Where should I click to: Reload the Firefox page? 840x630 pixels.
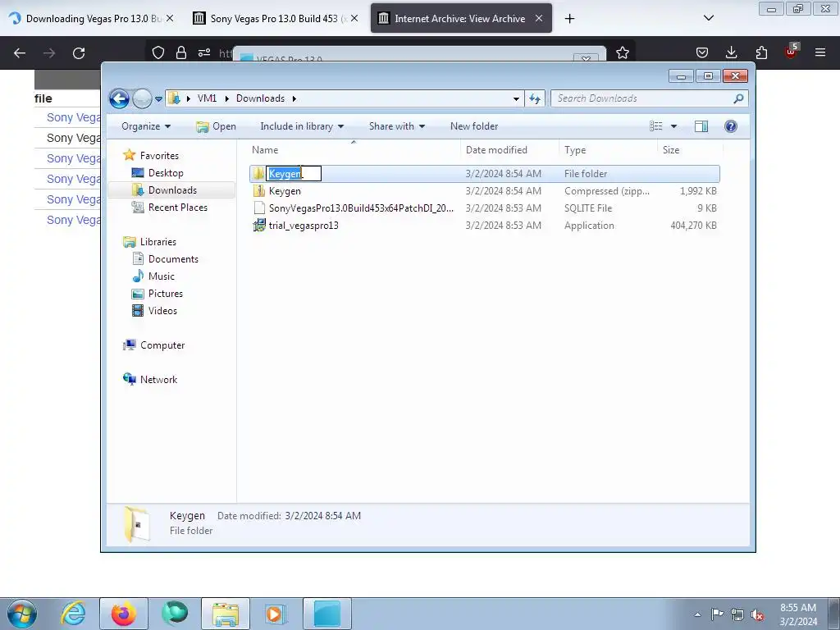click(79, 53)
